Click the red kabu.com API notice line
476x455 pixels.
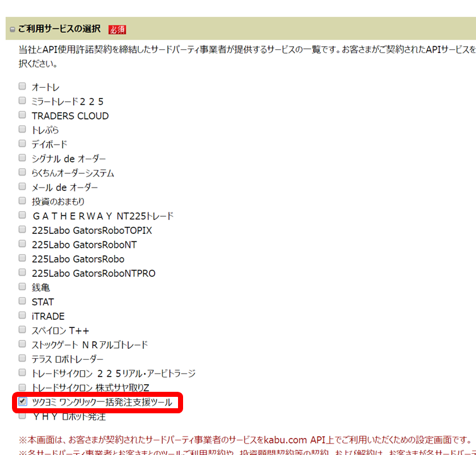click(x=245, y=440)
